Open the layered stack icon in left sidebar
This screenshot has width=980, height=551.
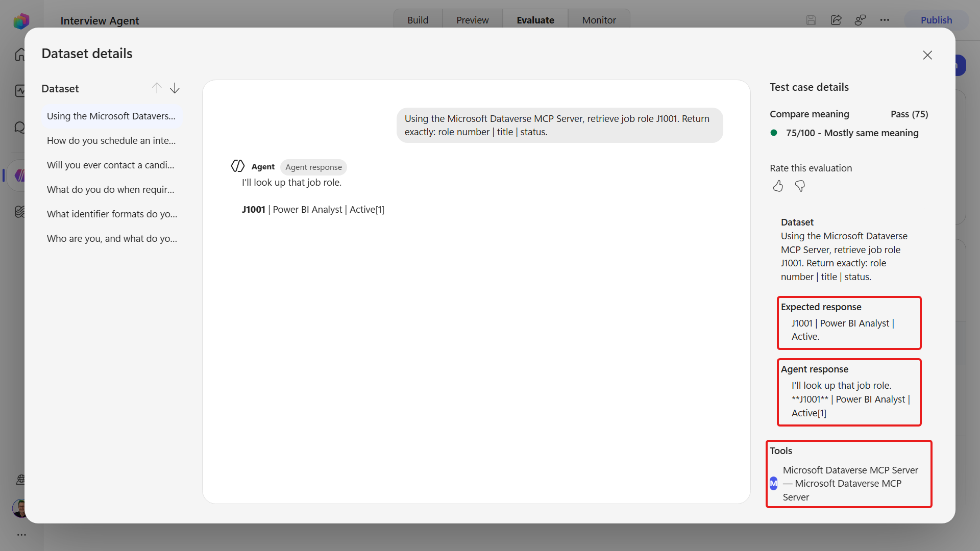coord(20,211)
